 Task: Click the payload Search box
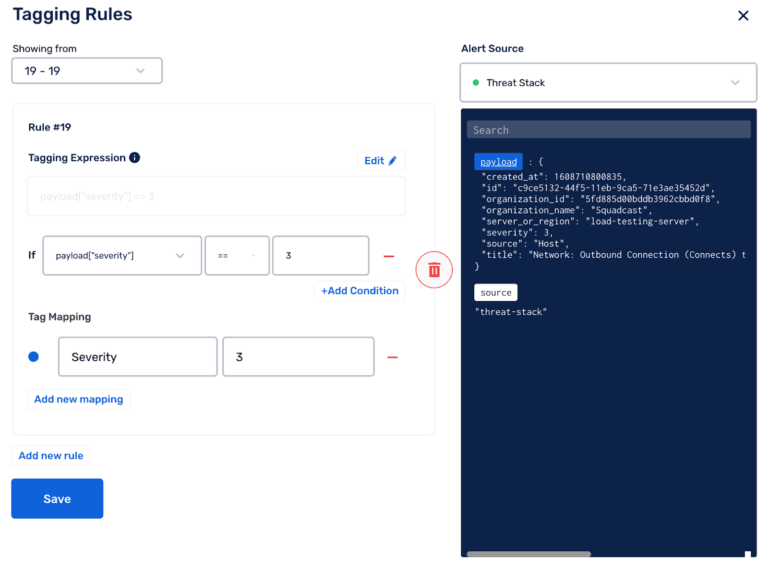(x=610, y=130)
